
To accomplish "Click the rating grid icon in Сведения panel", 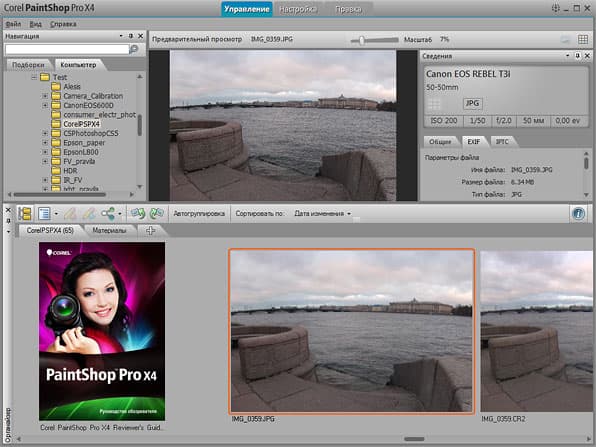I will click(434, 104).
